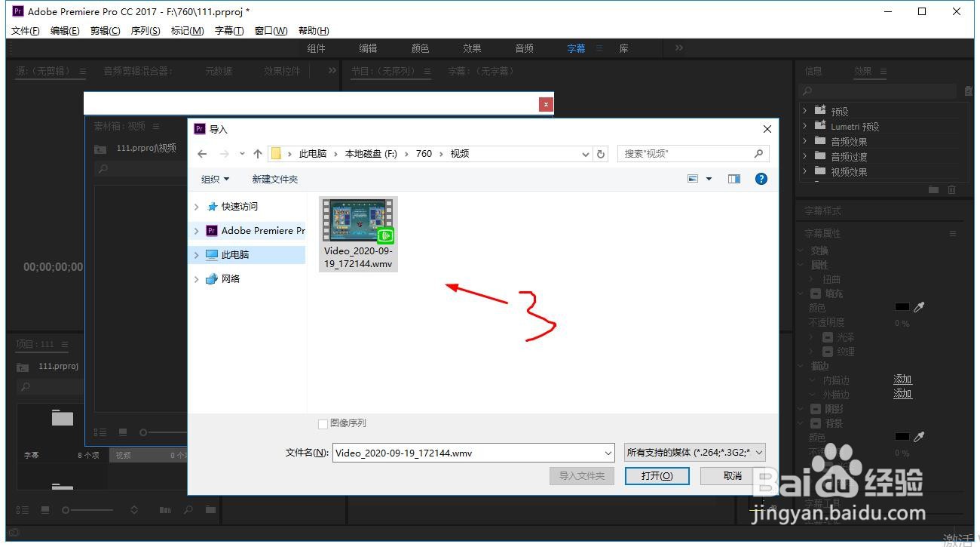Open the file name history dropdown arrow
This screenshot has height=547, width=980.
pos(608,453)
